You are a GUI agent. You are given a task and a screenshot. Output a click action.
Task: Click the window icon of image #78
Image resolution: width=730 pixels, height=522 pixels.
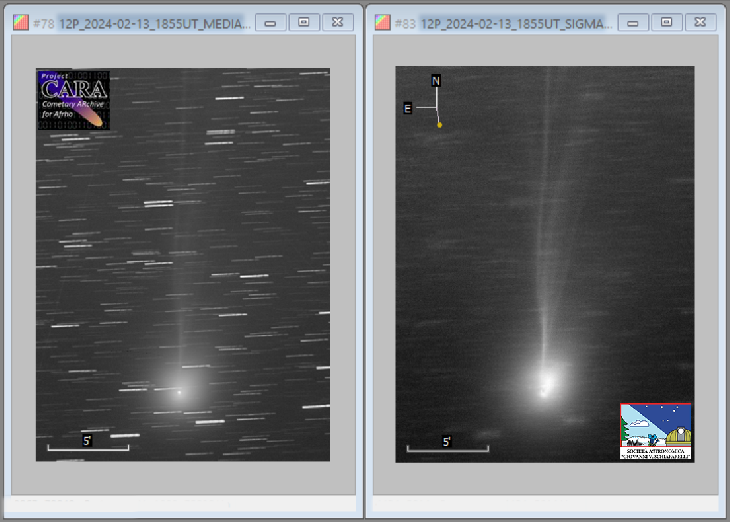click(x=20, y=23)
